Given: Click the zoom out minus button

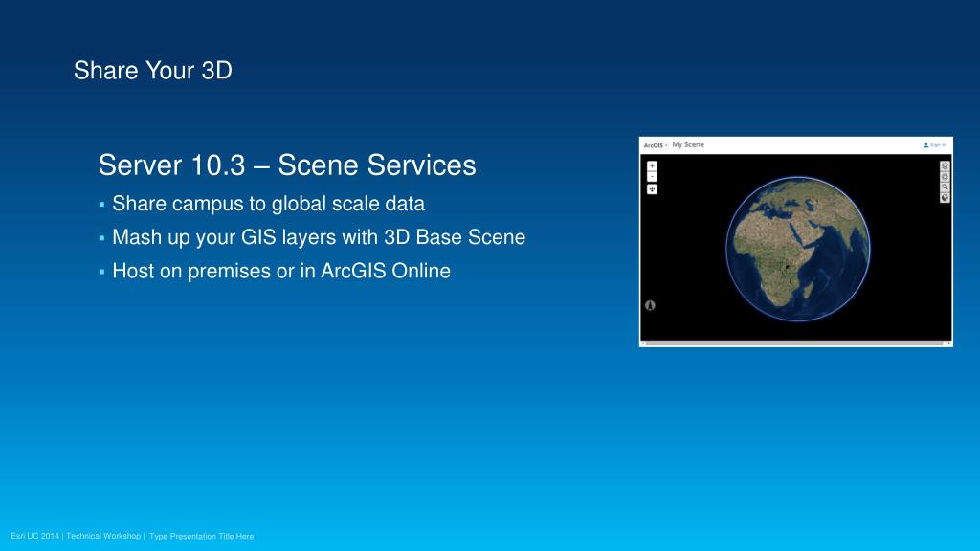Looking at the screenshot, I should 652,177.
